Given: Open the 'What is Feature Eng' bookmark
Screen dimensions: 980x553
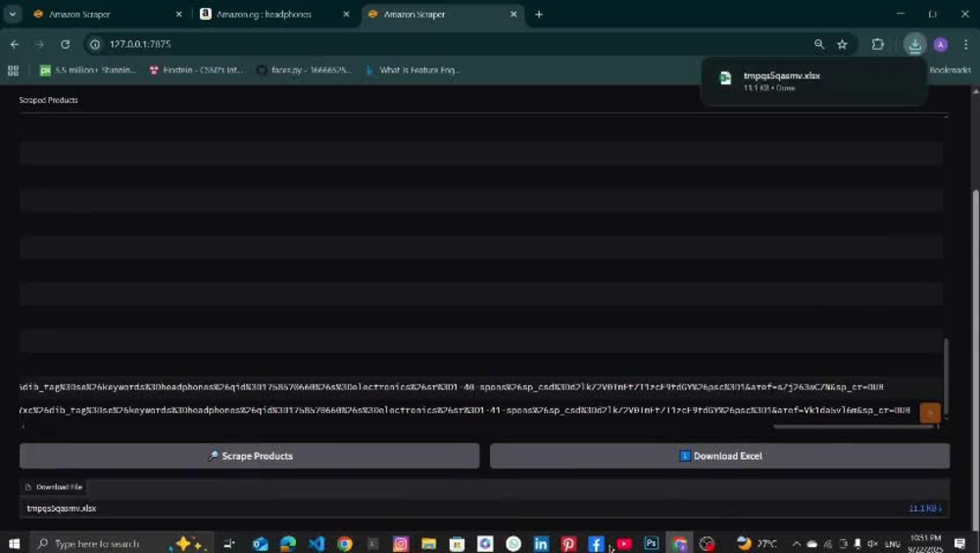Looking at the screenshot, I should [x=414, y=70].
